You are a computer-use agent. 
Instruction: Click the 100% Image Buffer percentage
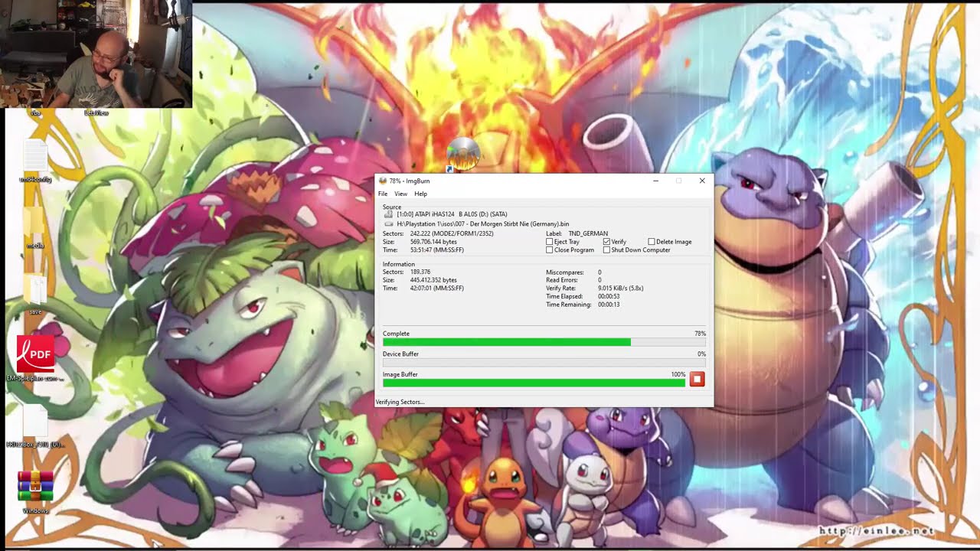pos(678,374)
